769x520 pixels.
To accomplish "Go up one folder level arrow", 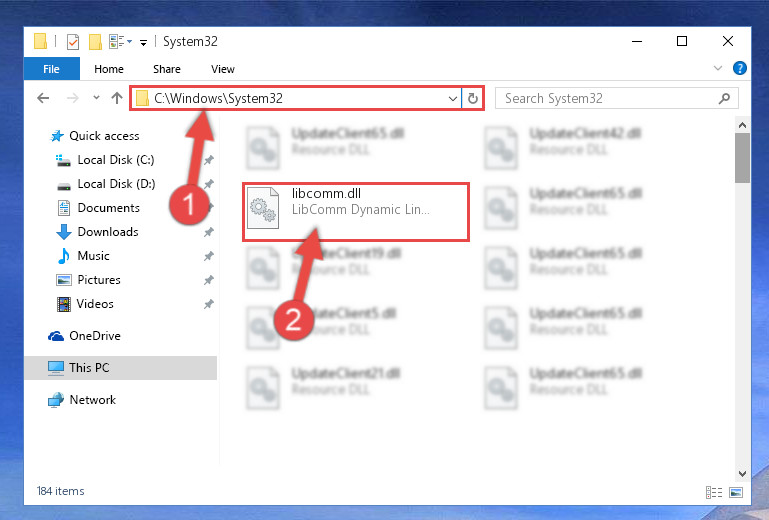I will coord(117,98).
